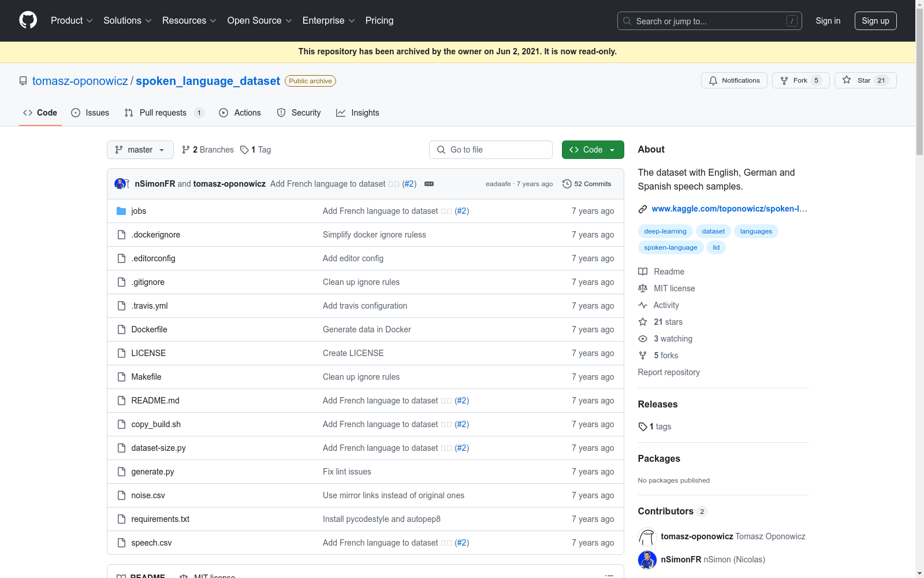
Task: Open the requirements.txt file
Action: (x=161, y=519)
